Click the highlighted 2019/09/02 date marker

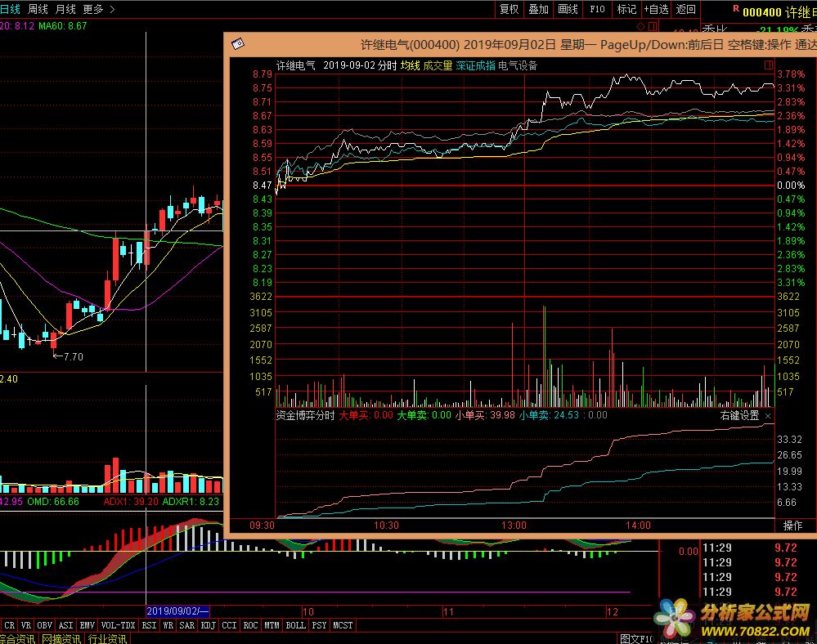[x=177, y=611]
